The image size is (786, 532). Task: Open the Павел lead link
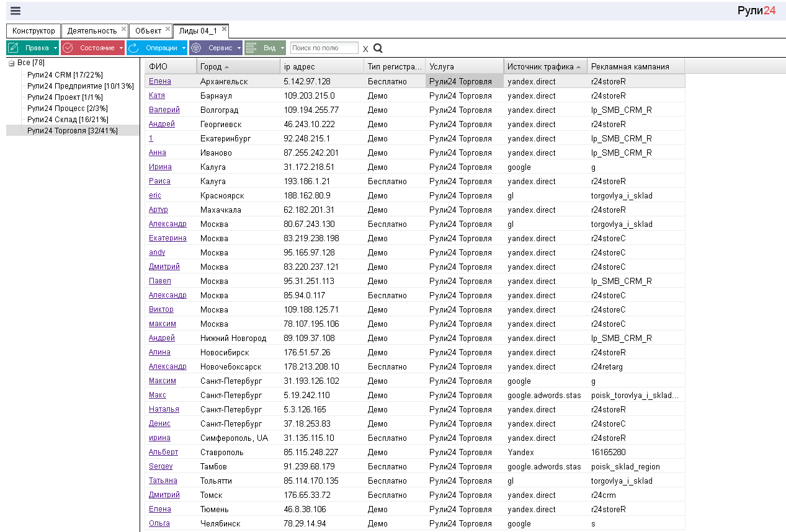[160, 281]
